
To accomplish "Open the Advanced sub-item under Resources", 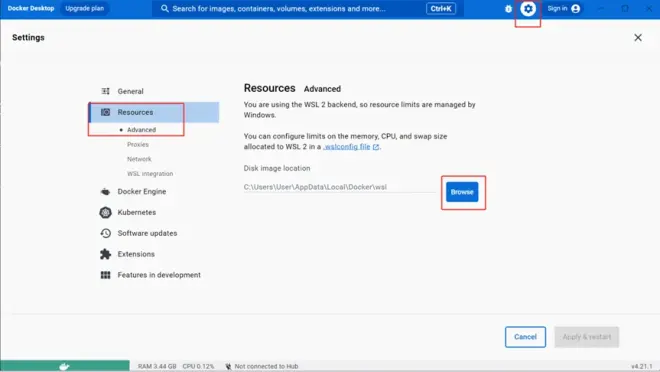I will point(141,130).
